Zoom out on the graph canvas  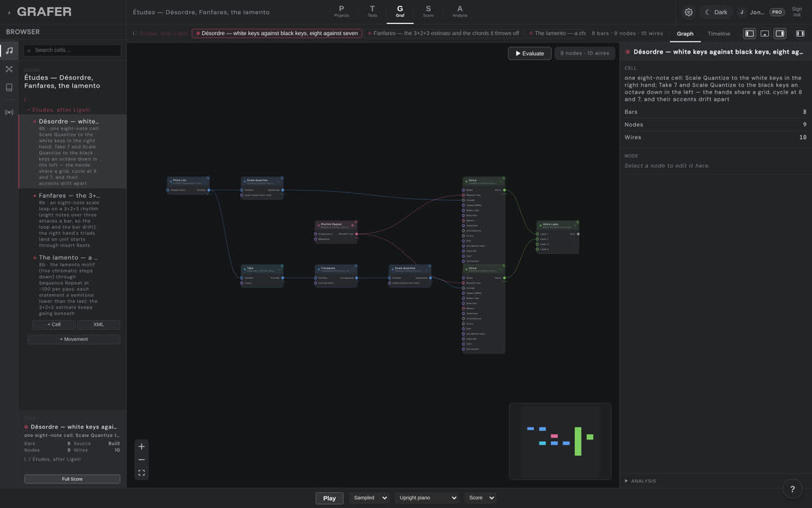(x=141, y=460)
